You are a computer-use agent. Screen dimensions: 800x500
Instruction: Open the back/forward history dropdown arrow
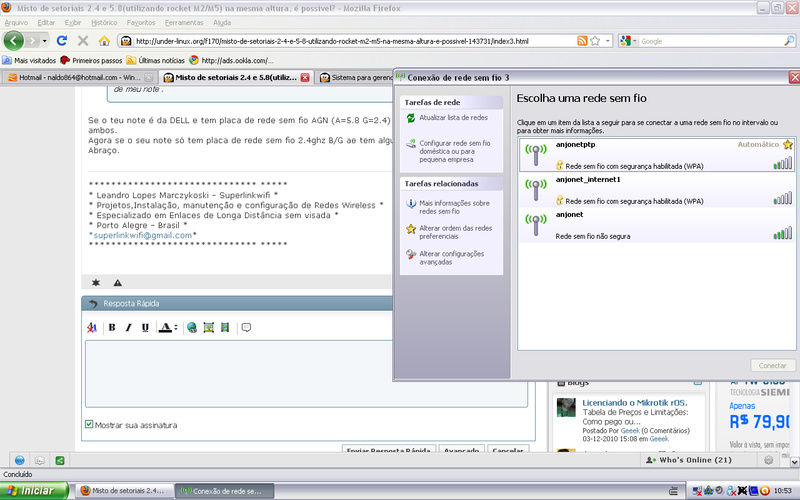[x=45, y=41]
